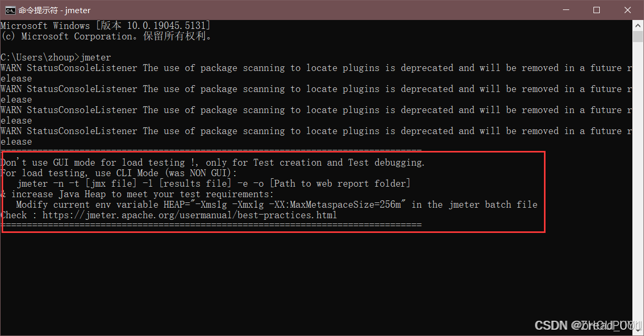Click the maximize icon on the title bar
644x336 pixels.
tap(597, 9)
